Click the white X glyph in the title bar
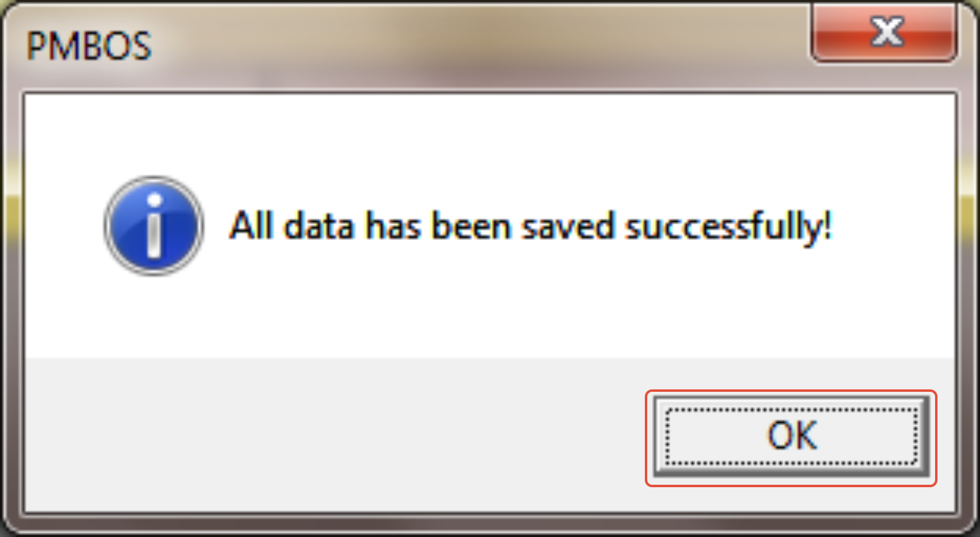The height and width of the screenshot is (537, 980). (887, 32)
